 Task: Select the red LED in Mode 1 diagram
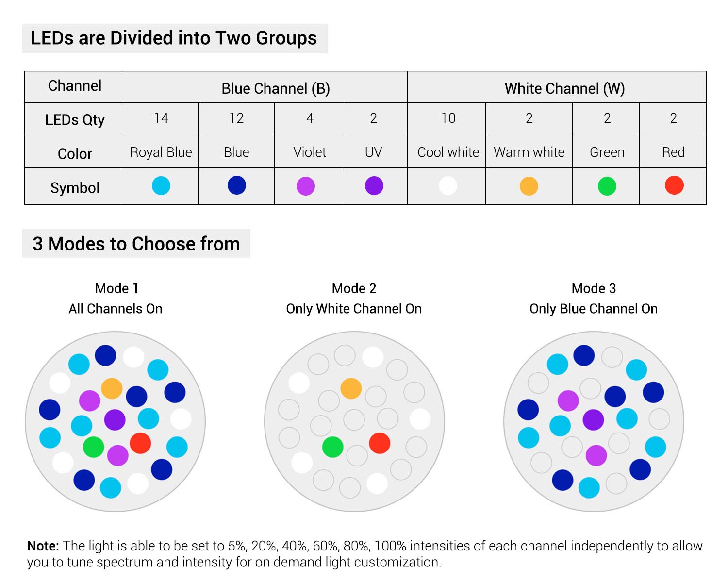click(140, 443)
